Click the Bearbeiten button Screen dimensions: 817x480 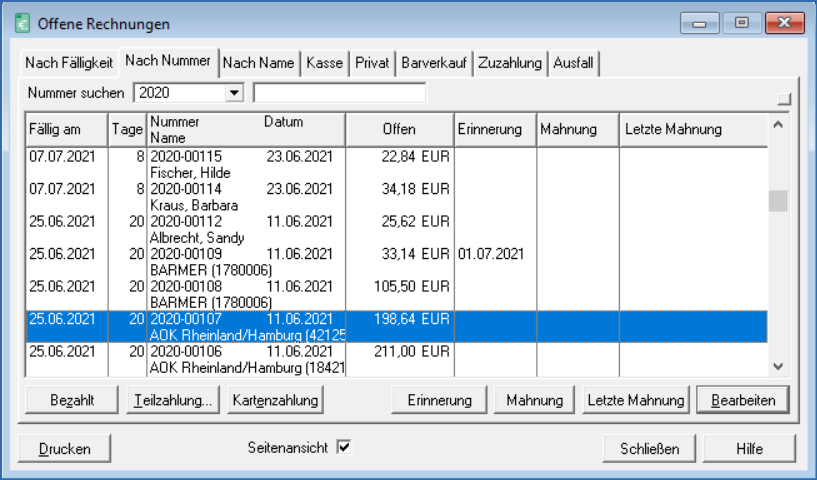(742, 400)
